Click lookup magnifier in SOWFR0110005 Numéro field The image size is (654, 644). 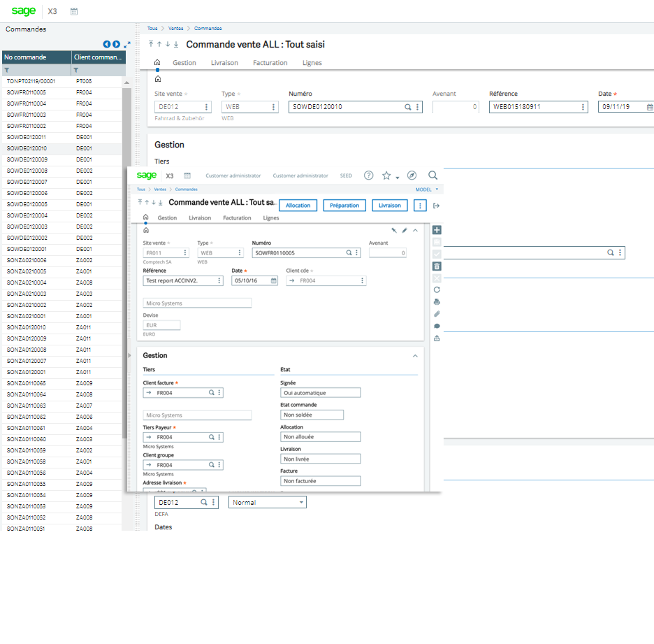(x=349, y=252)
